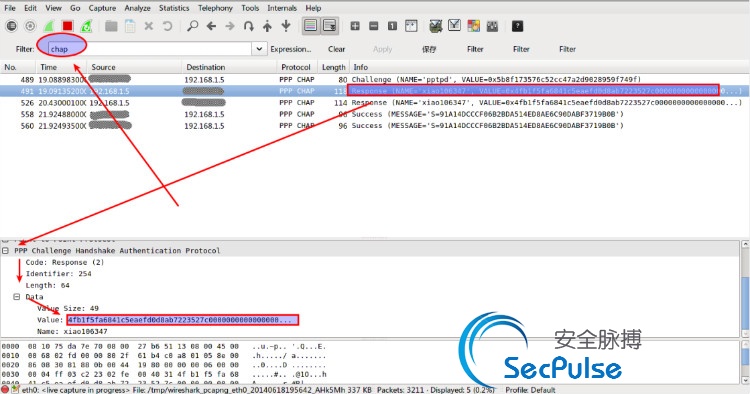
Task: Open the View menu
Action: tap(53, 8)
